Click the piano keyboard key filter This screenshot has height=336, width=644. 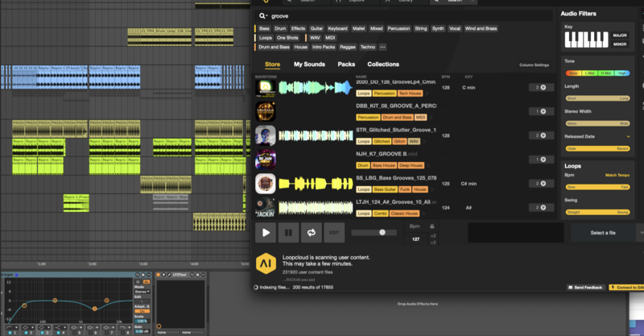[587, 40]
